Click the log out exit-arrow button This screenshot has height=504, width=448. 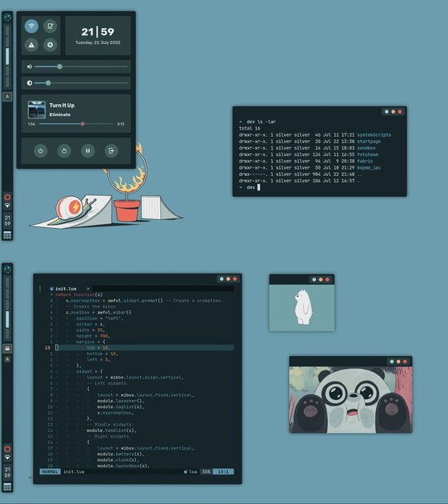point(111,150)
